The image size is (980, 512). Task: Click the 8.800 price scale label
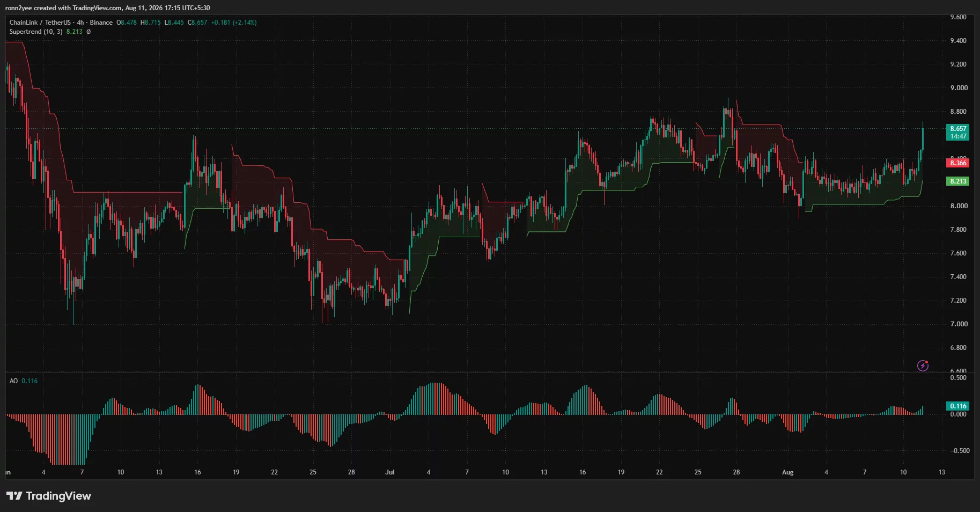point(958,112)
